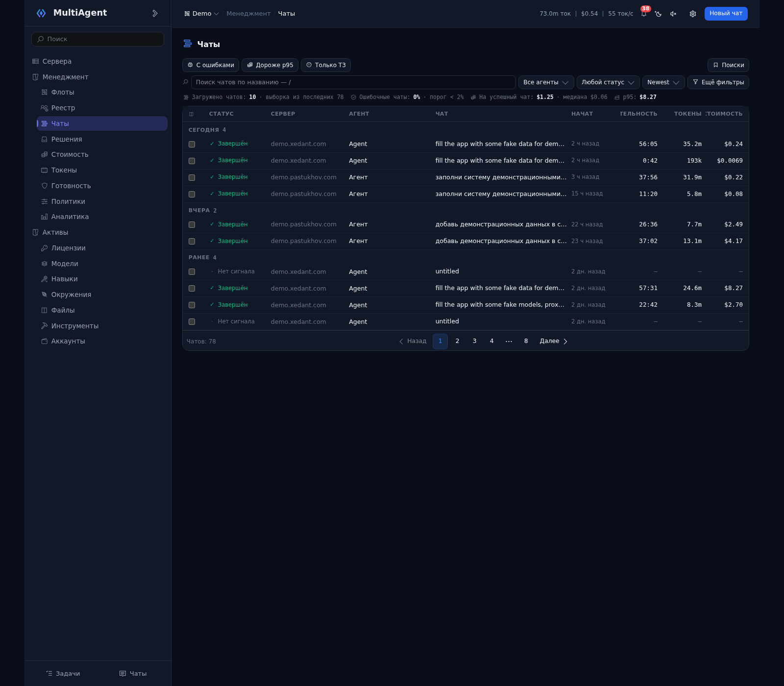Toggle dark mode moon icon
Screen dimensions: 784x686
tap(659, 14)
